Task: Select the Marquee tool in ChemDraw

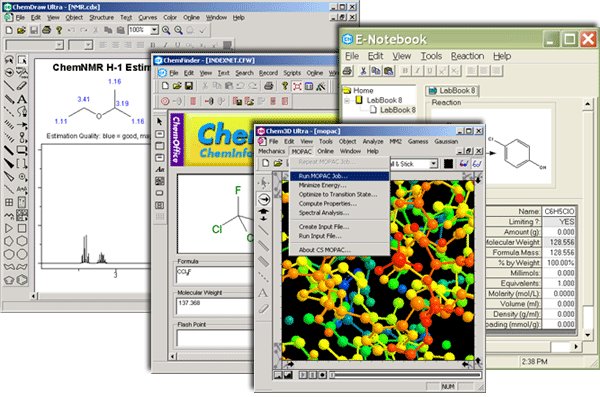Action: [x=22, y=60]
